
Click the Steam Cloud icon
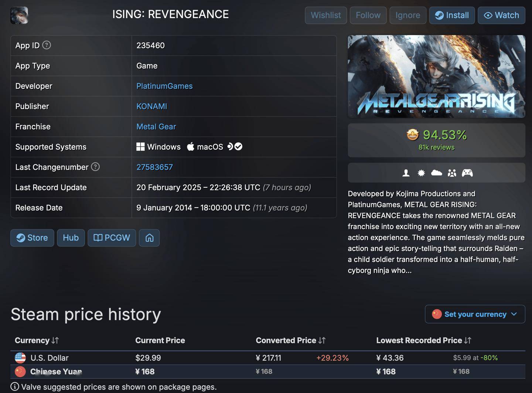436,173
